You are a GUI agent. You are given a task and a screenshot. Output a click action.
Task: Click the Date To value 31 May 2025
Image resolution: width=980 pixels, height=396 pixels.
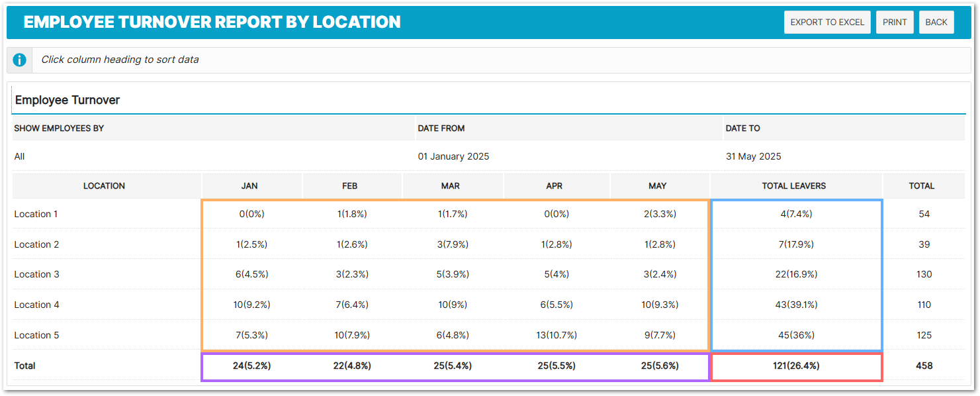coord(753,157)
